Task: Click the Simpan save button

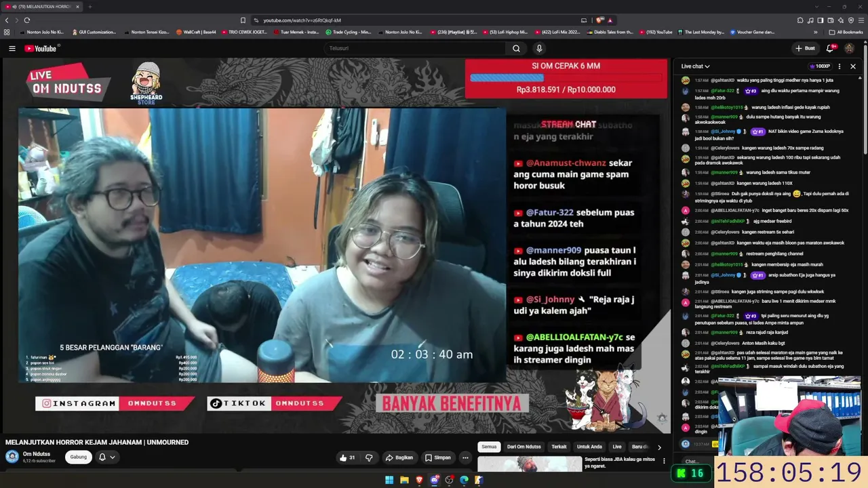Action: [437, 457]
